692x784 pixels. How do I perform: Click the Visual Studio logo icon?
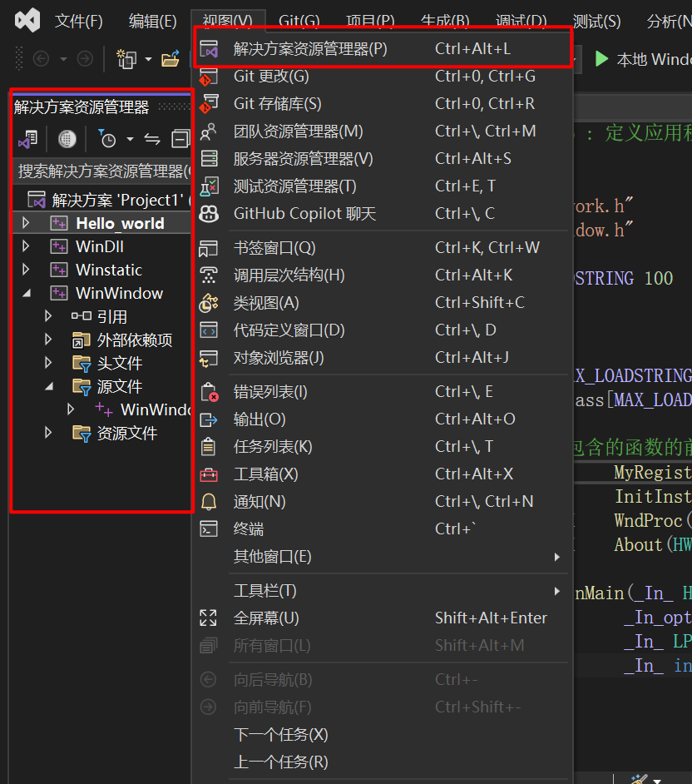27,21
